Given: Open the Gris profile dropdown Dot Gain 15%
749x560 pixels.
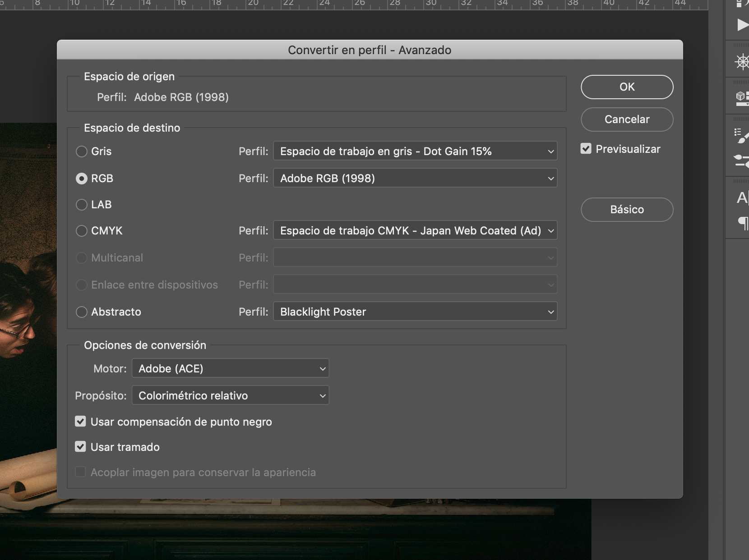Looking at the screenshot, I should point(415,151).
